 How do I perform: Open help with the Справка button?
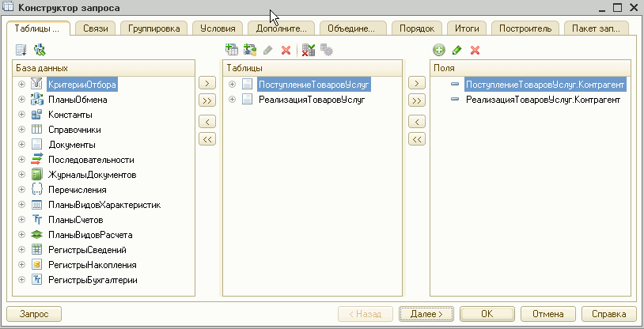click(x=608, y=314)
